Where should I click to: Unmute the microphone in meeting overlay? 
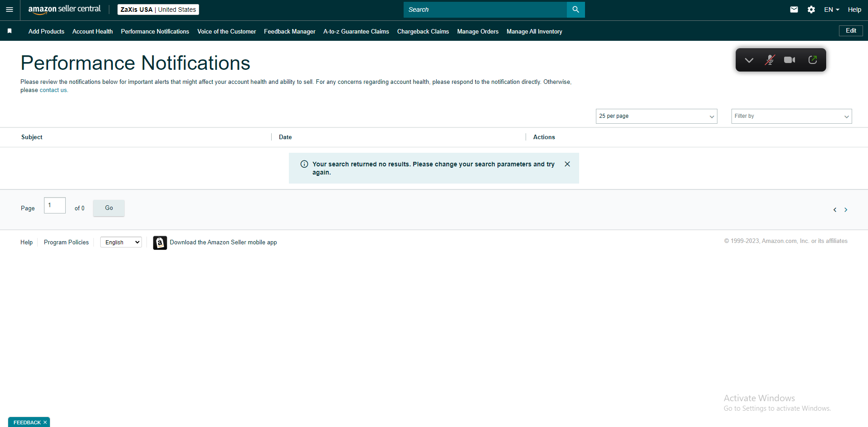(770, 60)
